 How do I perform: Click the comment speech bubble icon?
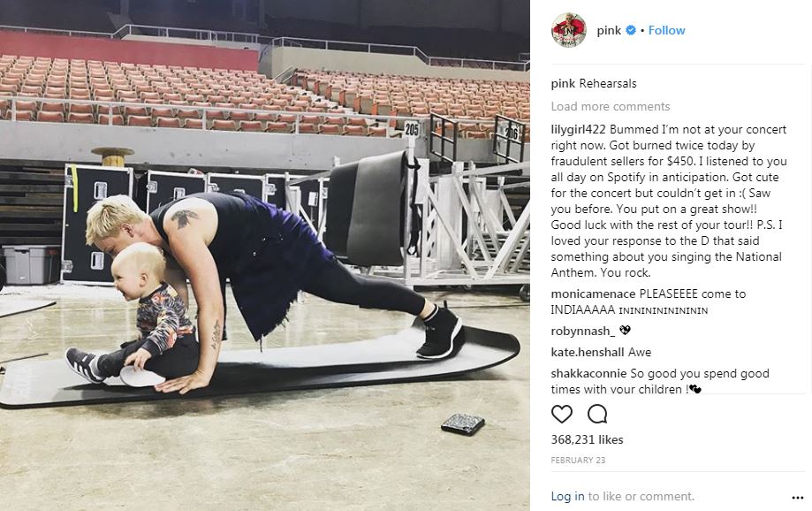click(x=597, y=414)
